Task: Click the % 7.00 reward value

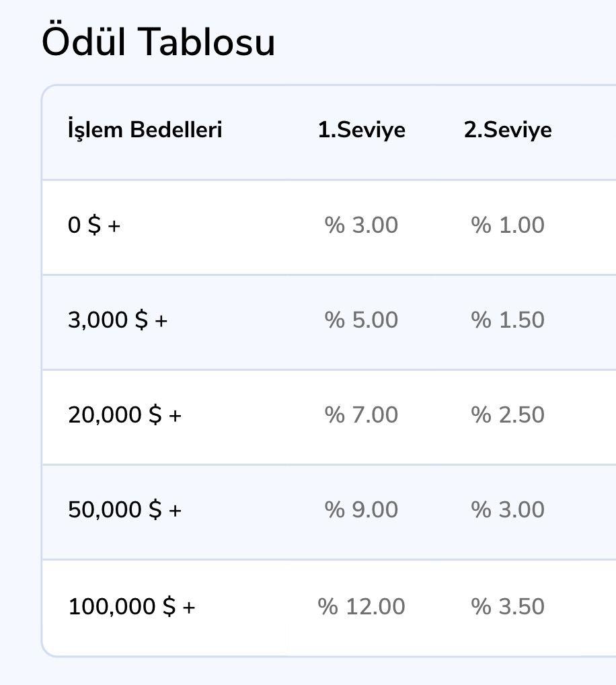Action: [x=361, y=414]
